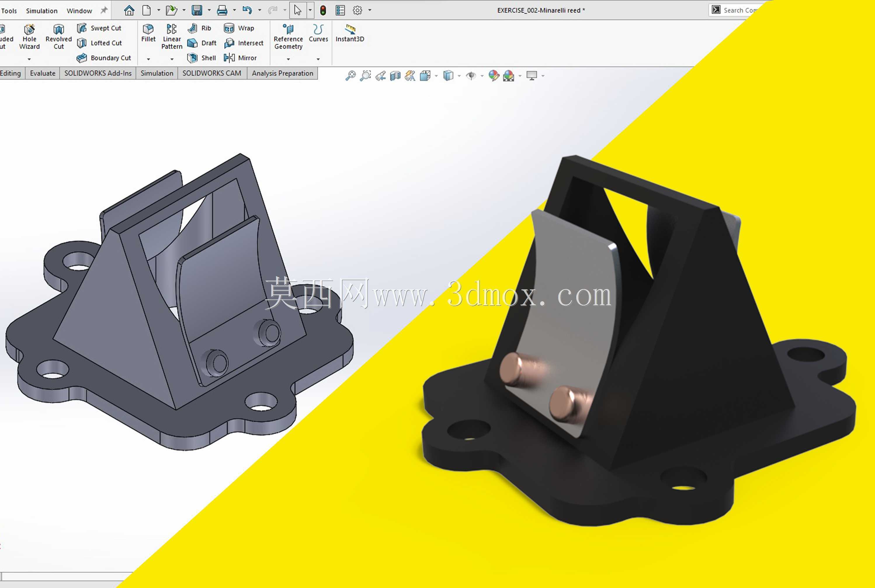Select the Wrap tool
875x588 pixels.
(x=239, y=28)
